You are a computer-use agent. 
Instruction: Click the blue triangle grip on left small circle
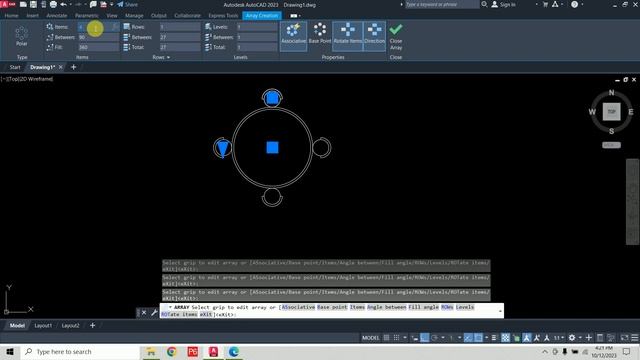click(223, 148)
